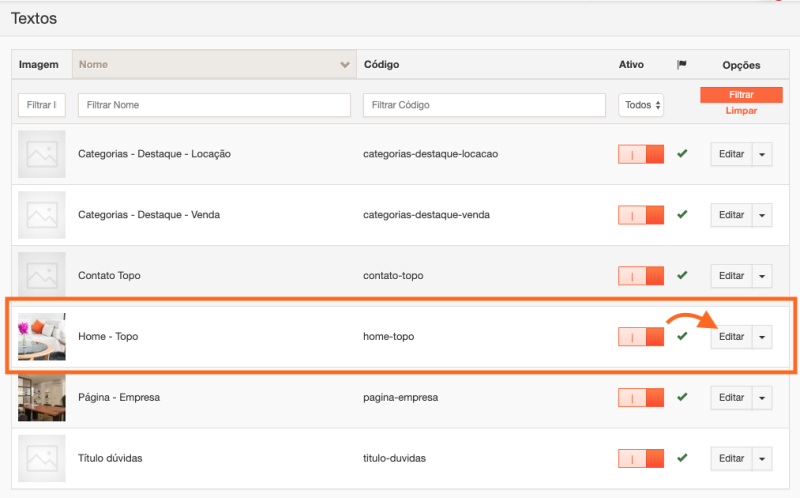Click green checkmark in Categorias - Destaque - Locação row
The height and width of the screenshot is (498, 800).
pos(682,154)
